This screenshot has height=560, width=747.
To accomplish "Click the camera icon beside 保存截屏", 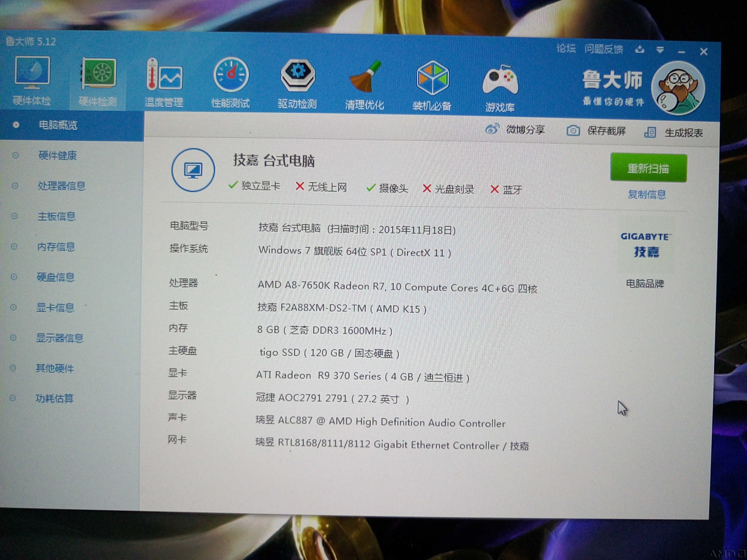I will 573,131.
